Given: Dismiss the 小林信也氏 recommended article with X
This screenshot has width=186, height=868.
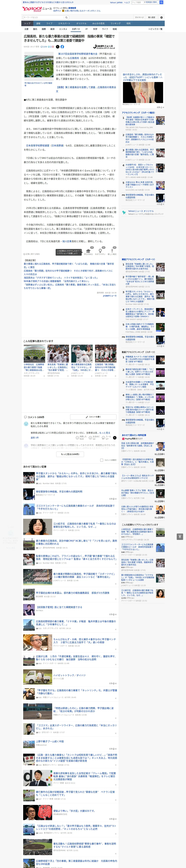Looking at the screenshot, I should coord(44,376).
